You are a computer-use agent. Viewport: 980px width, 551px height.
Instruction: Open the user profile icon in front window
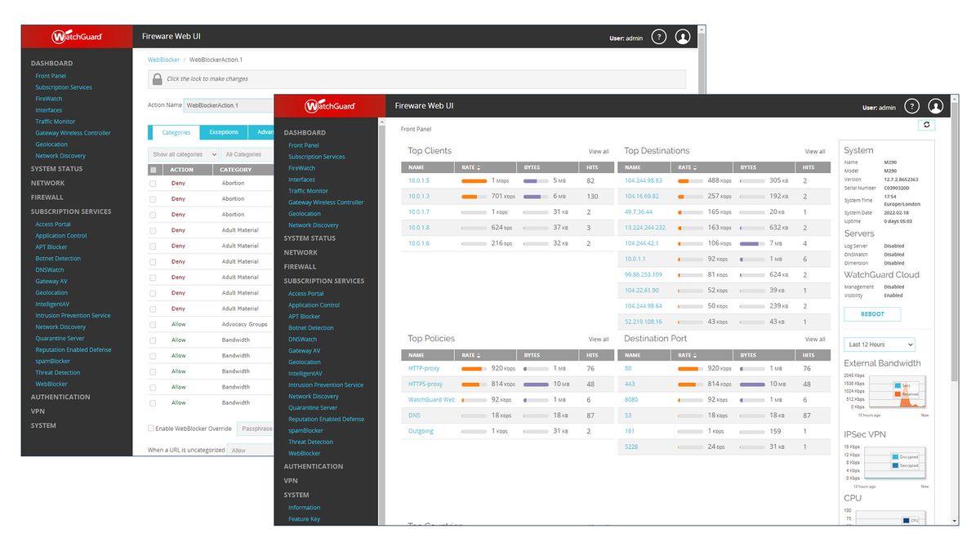pos(936,106)
